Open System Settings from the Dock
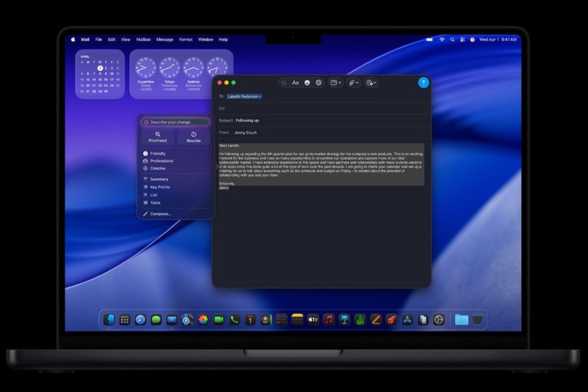 tap(439, 320)
